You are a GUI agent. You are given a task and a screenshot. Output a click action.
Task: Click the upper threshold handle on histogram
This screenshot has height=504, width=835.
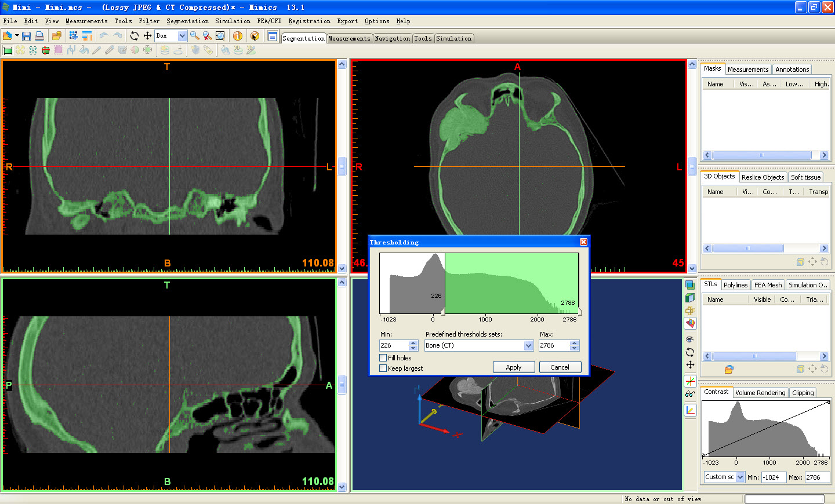click(x=579, y=312)
